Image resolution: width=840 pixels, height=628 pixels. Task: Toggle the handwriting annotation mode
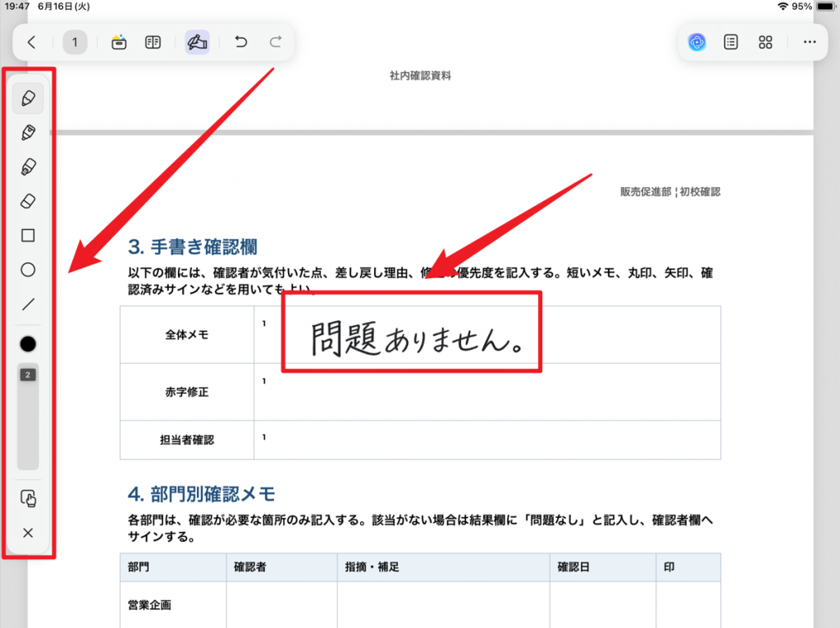click(197, 43)
